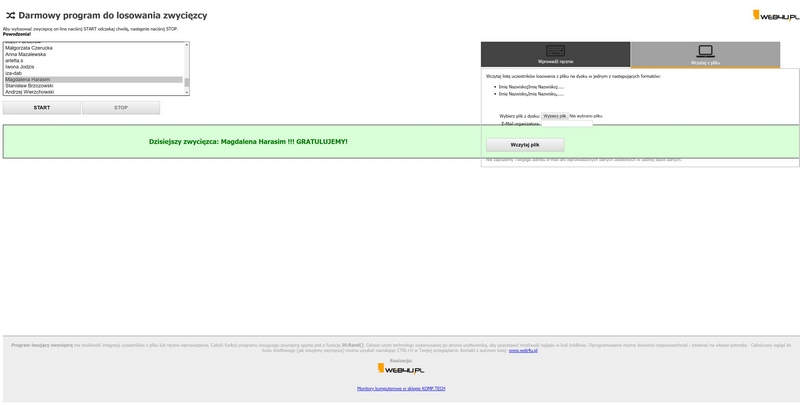Select 'Stanisław Brzozowski' in the list

[30, 85]
